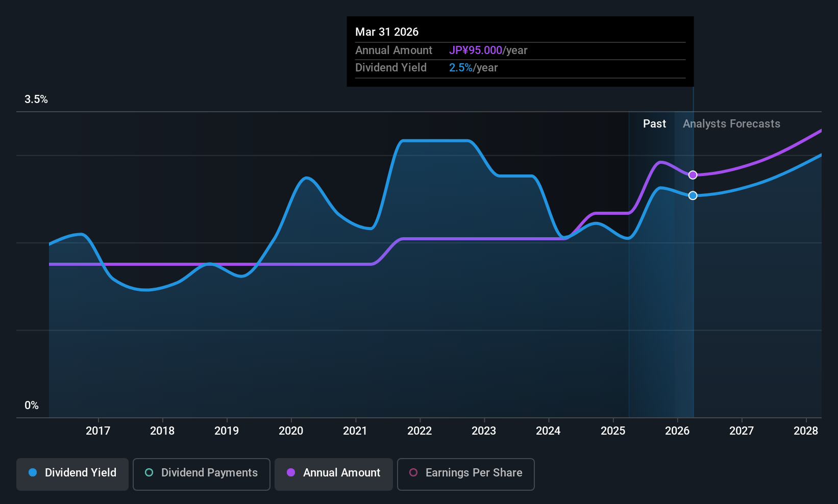Click the Analysts Forecasts label
838x504 pixels.
click(731, 124)
